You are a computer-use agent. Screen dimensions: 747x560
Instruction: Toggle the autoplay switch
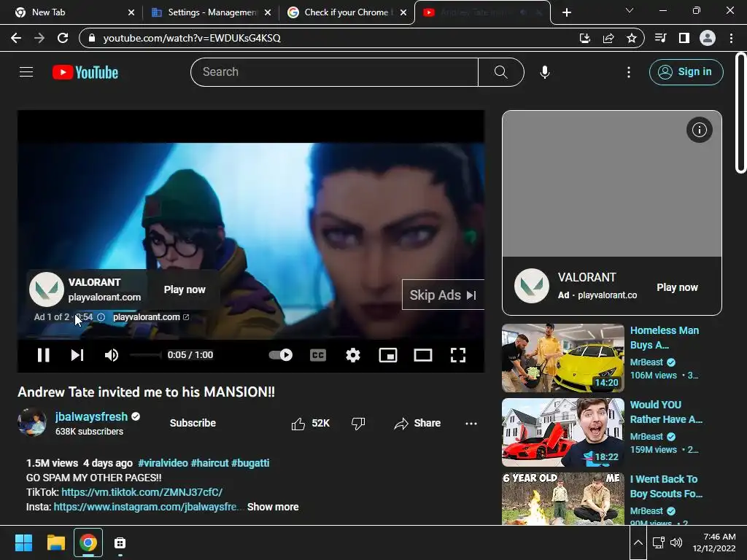pos(281,355)
